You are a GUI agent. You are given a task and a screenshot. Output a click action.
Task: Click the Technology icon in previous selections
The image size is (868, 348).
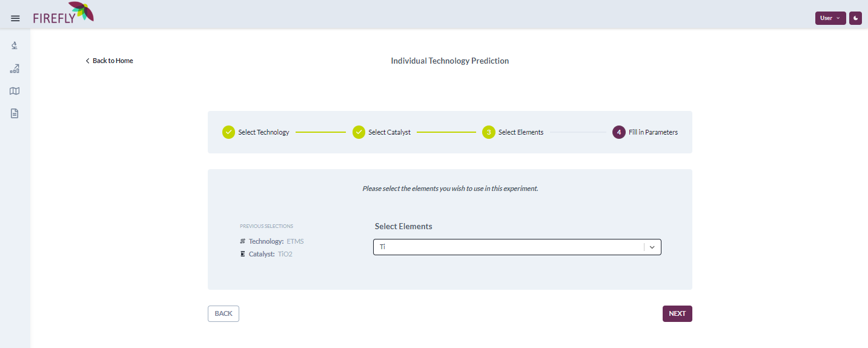pos(242,241)
